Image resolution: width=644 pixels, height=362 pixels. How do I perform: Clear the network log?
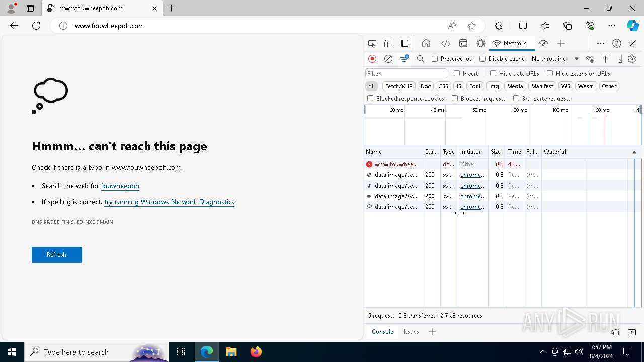tap(388, 59)
